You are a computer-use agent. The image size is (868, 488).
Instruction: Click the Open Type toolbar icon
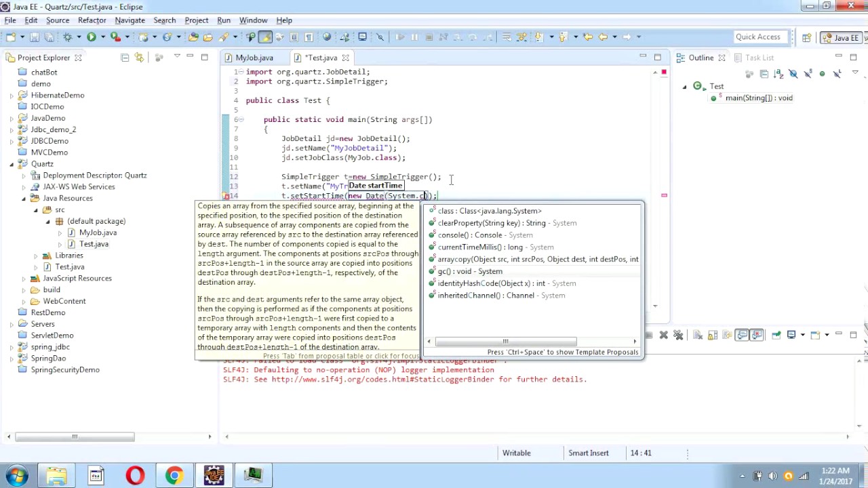coord(193,37)
